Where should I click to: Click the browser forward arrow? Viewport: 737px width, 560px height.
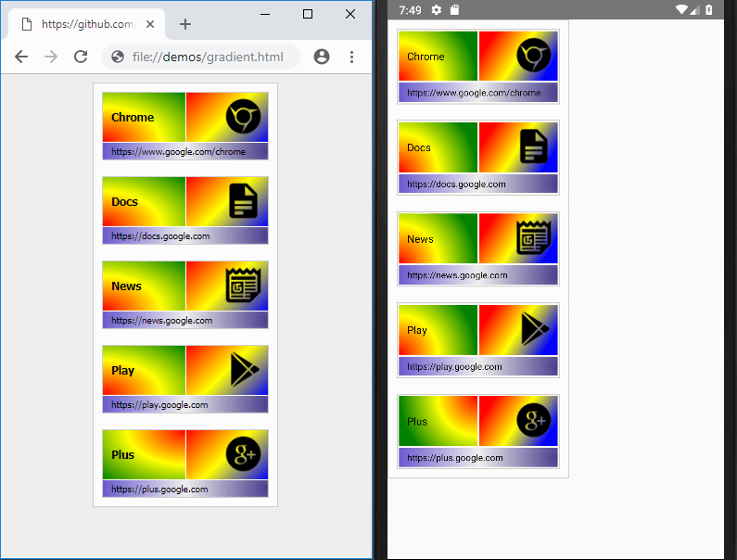51,57
